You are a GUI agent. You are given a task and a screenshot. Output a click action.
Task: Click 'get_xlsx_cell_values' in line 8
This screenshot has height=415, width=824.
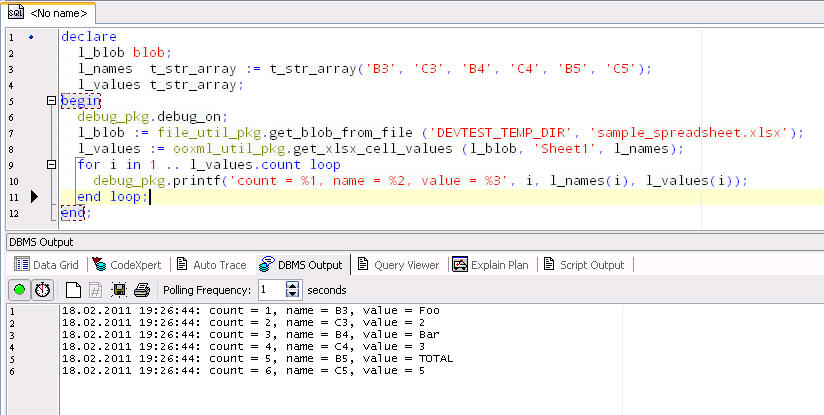(373, 149)
